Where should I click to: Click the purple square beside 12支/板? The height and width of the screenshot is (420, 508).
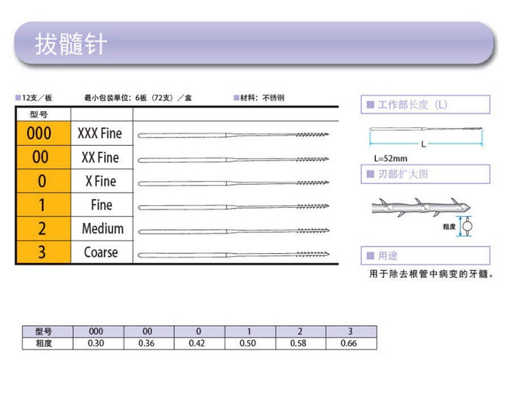coord(18,98)
